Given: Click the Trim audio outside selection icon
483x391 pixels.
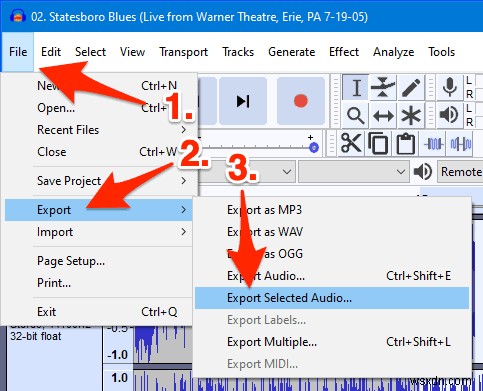Looking at the screenshot, I should click(x=434, y=144).
